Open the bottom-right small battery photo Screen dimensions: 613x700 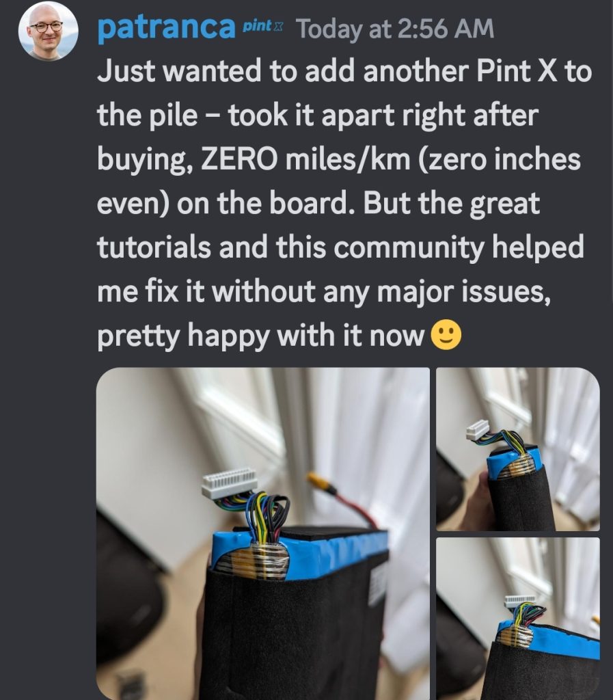tap(517, 619)
